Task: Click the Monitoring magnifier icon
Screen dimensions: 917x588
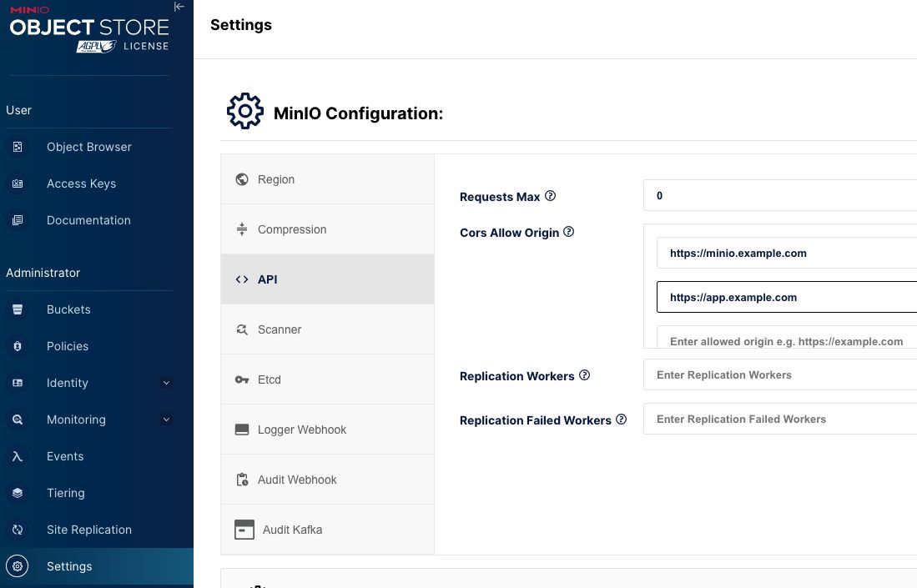Action: pyautogui.click(x=18, y=420)
